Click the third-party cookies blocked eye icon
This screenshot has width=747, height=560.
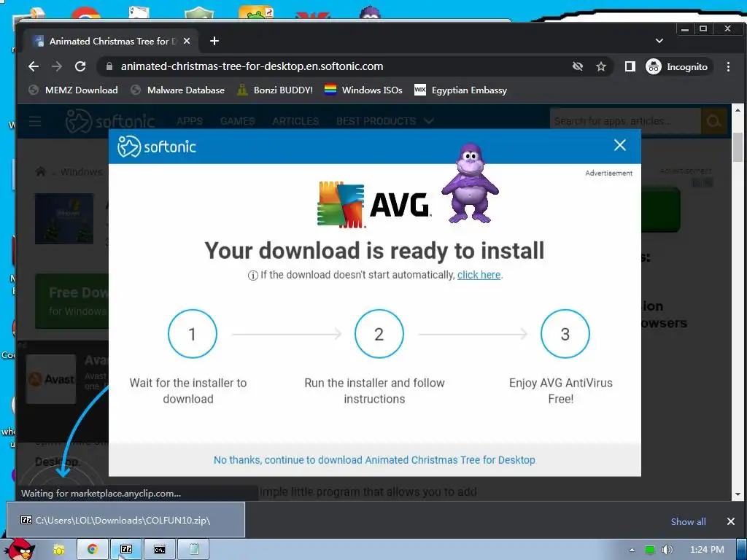point(578,66)
